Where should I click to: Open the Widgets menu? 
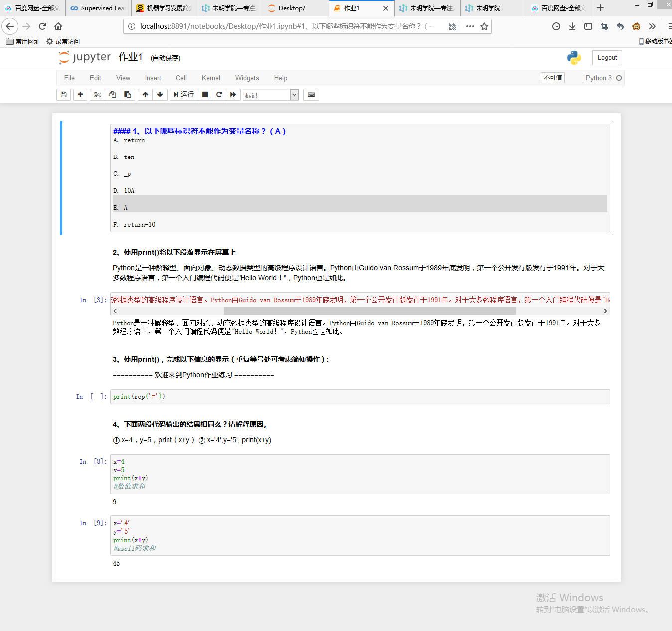pyautogui.click(x=247, y=78)
